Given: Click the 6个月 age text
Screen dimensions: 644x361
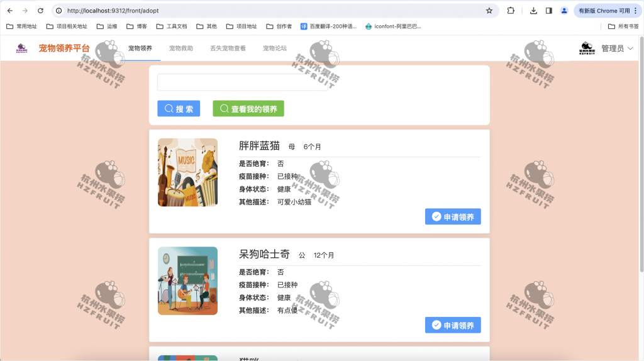Looking at the screenshot, I should (312, 147).
